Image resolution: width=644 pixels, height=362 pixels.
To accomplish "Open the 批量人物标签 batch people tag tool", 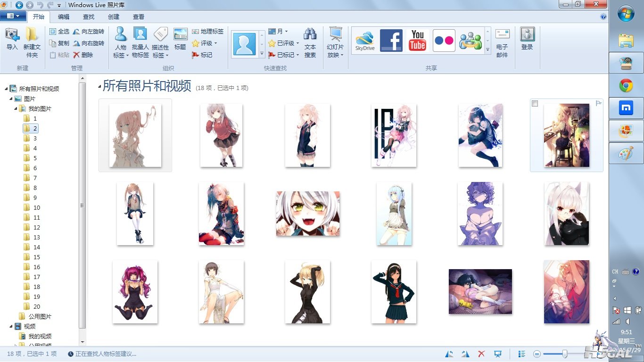I will point(140,42).
